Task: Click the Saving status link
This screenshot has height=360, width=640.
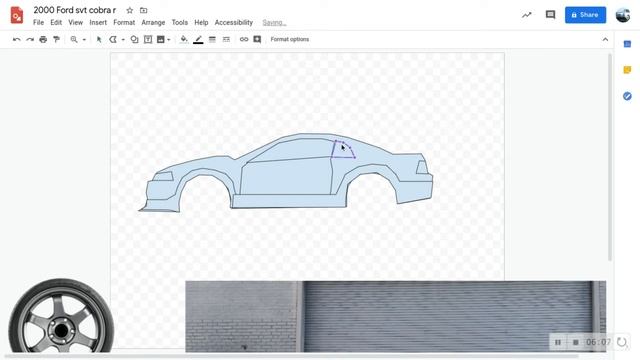Action: tap(274, 22)
